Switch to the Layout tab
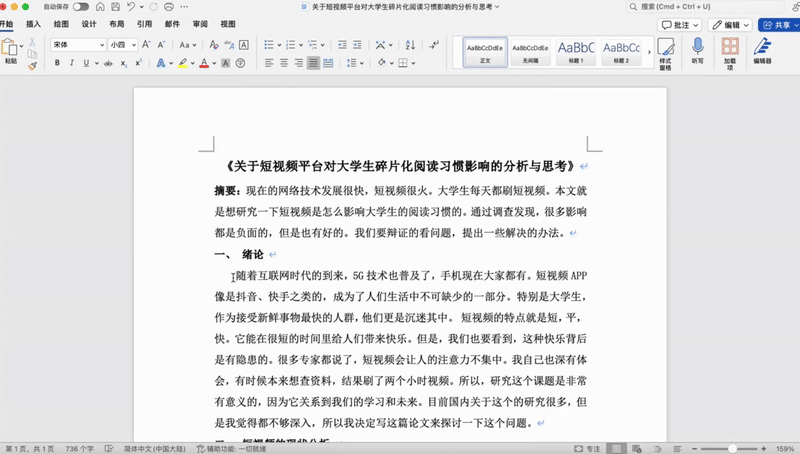The image size is (800, 454). (117, 24)
